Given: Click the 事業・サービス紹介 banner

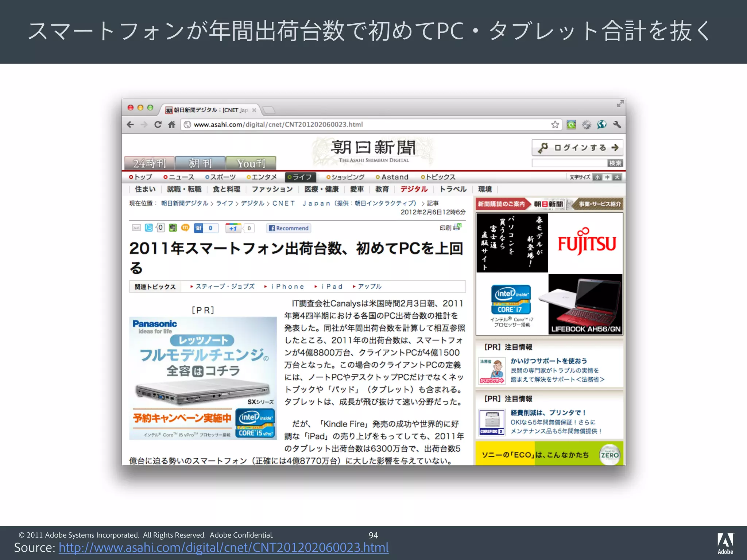Looking at the screenshot, I should coord(598,204).
